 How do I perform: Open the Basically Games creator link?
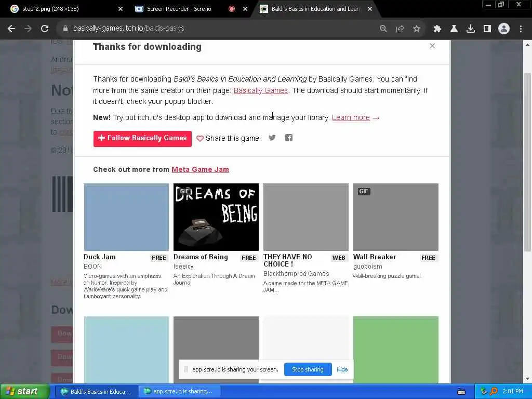point(261,90)
